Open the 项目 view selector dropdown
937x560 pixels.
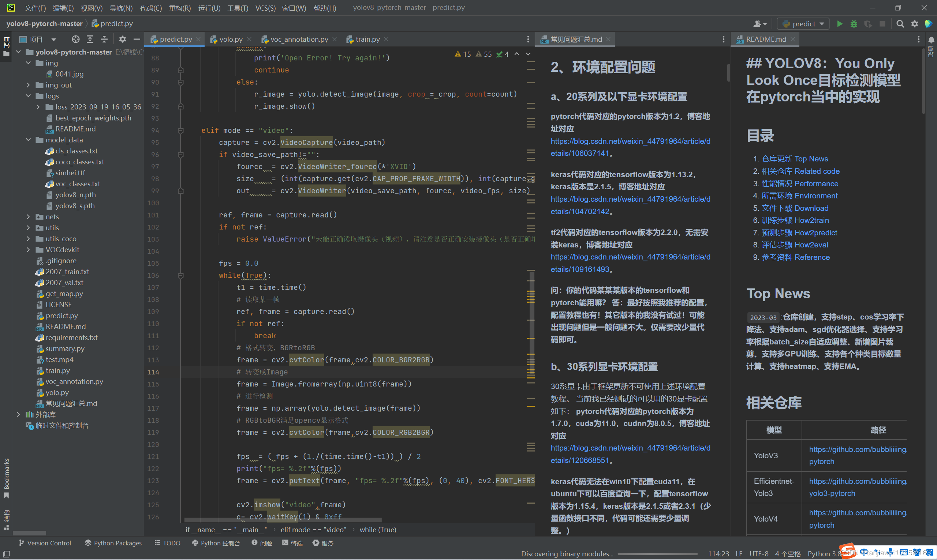(x=38, y=39)
